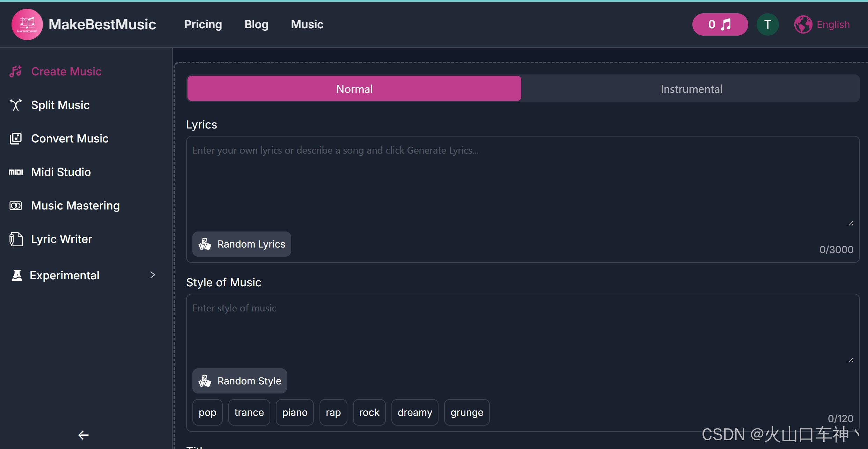Open Lyric Writer via its icon
Screen dimensions: 868x449
point(16,239)
